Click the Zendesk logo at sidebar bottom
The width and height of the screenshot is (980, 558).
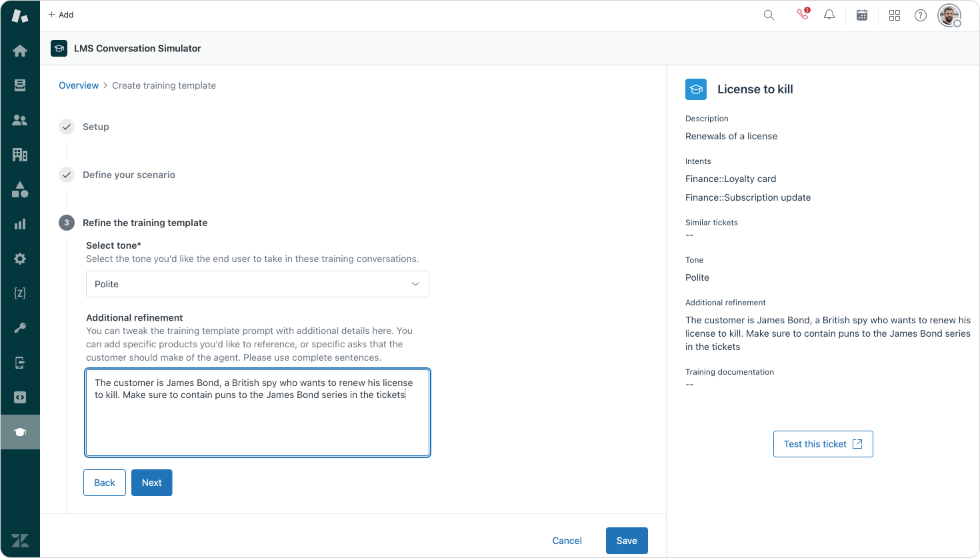(x=20, y=540)
